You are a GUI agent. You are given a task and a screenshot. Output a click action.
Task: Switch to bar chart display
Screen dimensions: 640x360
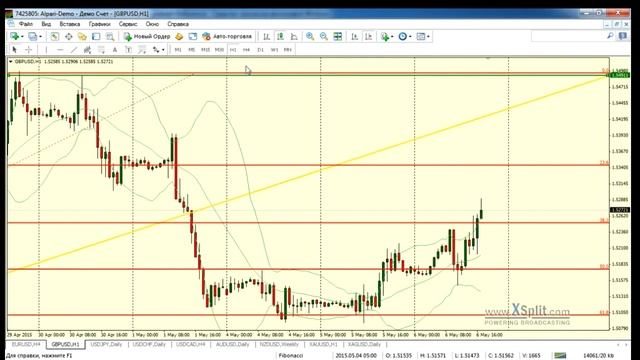[267, 36]
